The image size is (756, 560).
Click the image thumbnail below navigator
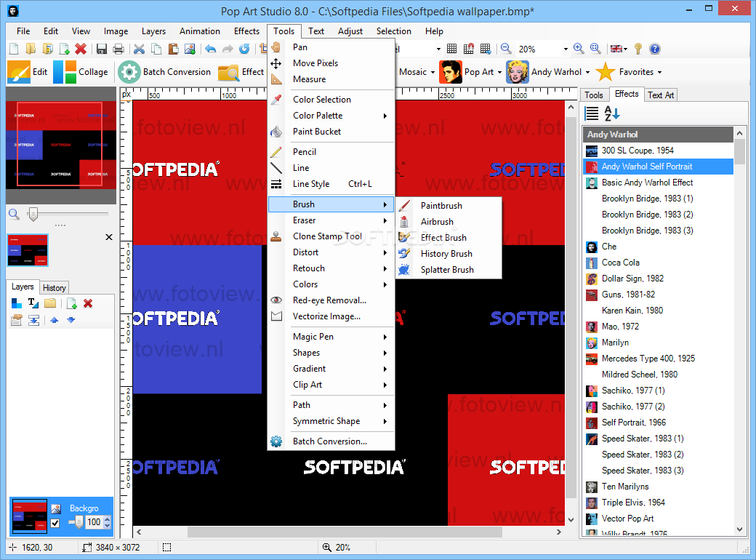pyautogui.click(x=28, y=250)
